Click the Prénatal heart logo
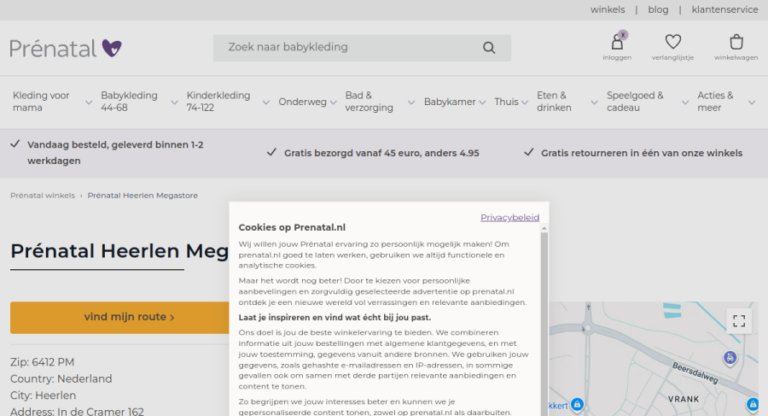 pyautogui.click(x=66, y=48)
